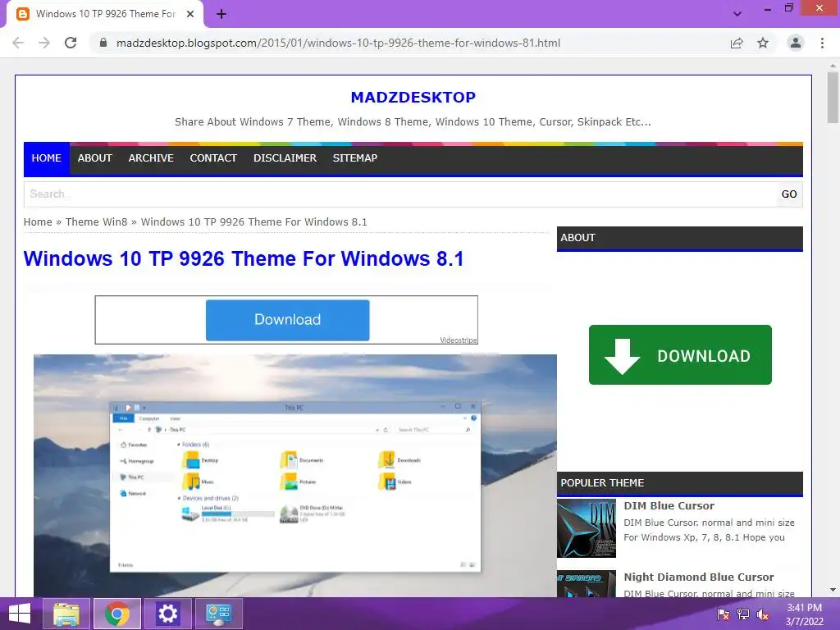Click the green DOWNLOAD banner
The width and height of the screenshot is (840, 630).
(x=680, y=354)
